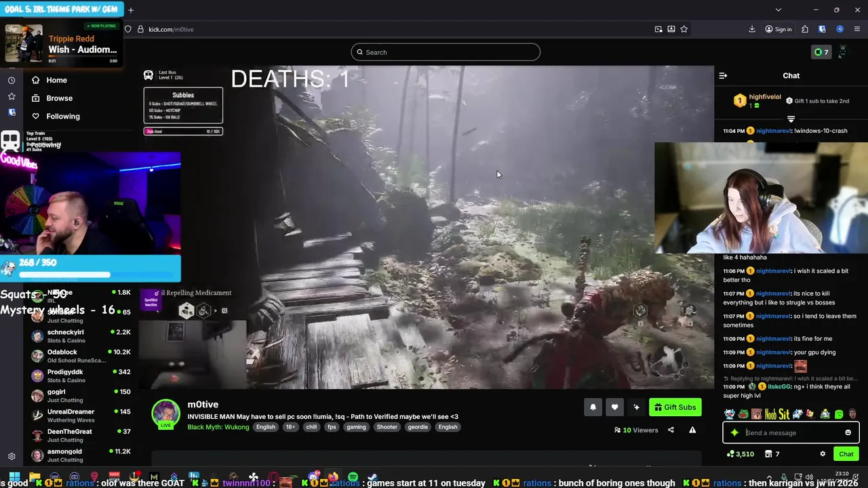Screen dimensions: 868x488
Task: Click the m0tive streamer avatar with LIVE badge
Action: point(165,414)
